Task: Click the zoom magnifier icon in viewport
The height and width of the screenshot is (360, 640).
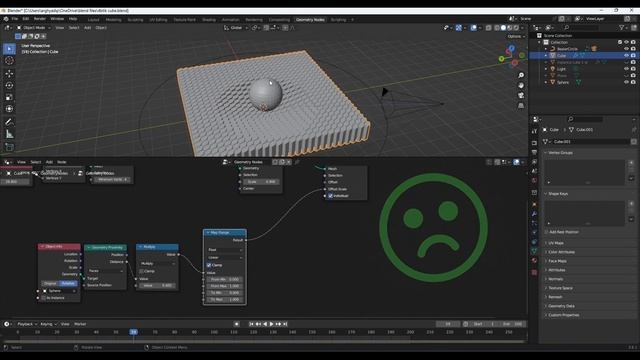Action: point(521,76)
